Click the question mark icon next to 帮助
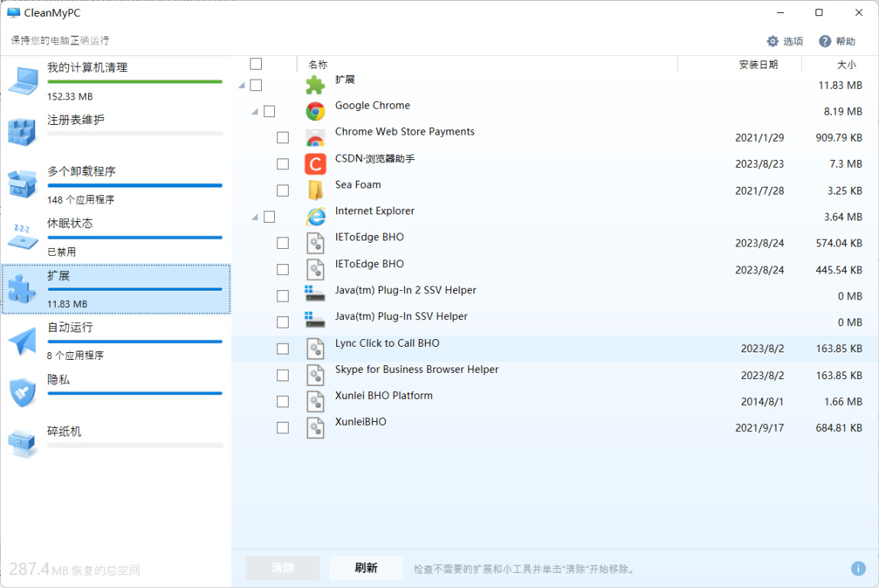The height and width of the screenshot is (588, 879). click(825, 41)
